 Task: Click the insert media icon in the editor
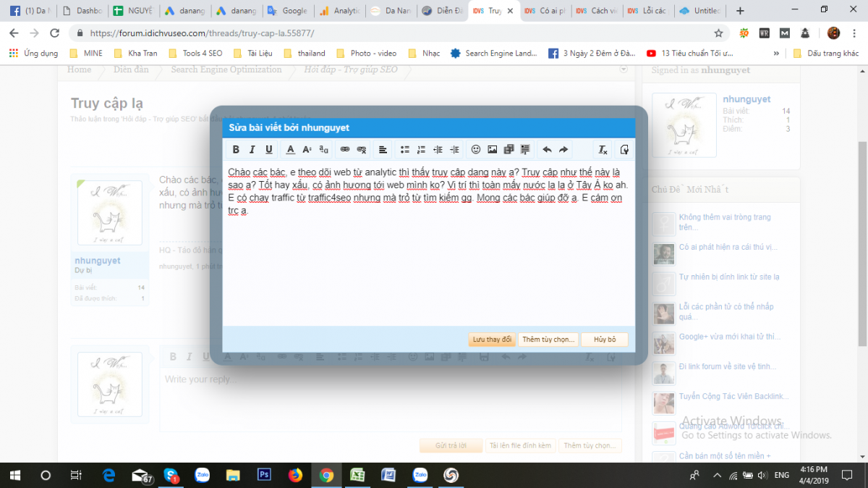click(509, 150)
